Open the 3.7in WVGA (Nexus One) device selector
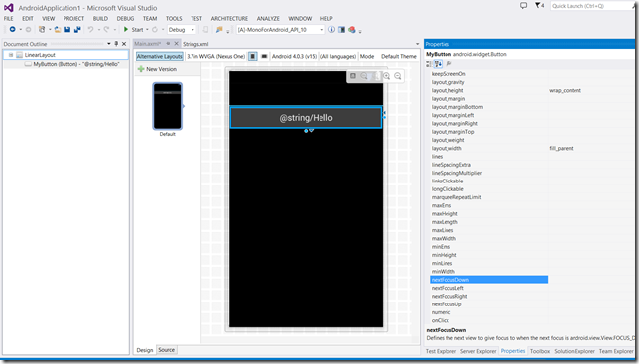This screenshot has width=639, height=364. pyautogui.click(x=216, y=56)
